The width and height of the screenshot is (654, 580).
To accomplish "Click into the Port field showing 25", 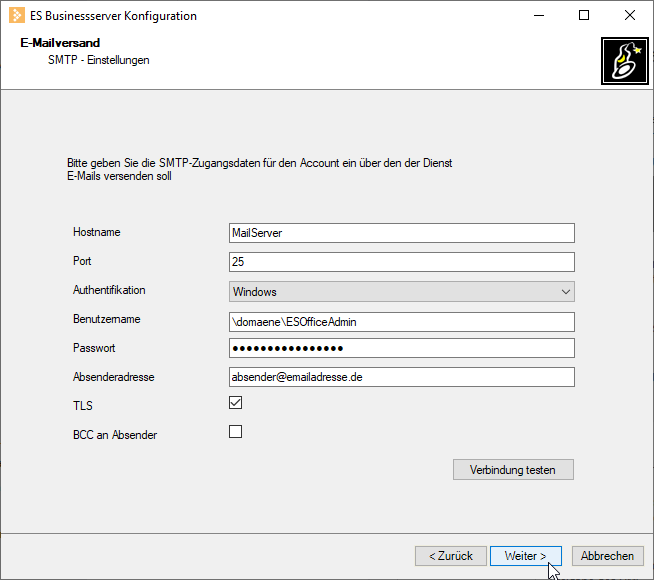I will [402, 262].
